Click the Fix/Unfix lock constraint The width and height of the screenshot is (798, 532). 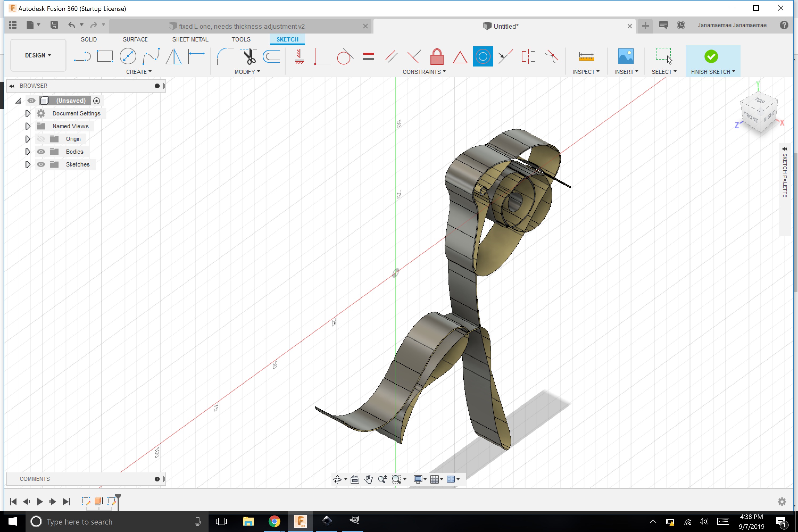[437, 57]
